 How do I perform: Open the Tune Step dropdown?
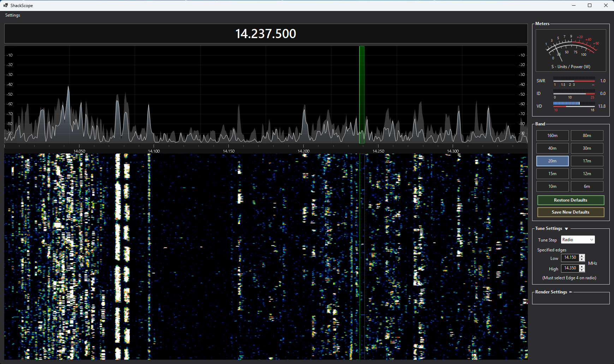pyautogui.click(x=578, y=240)
